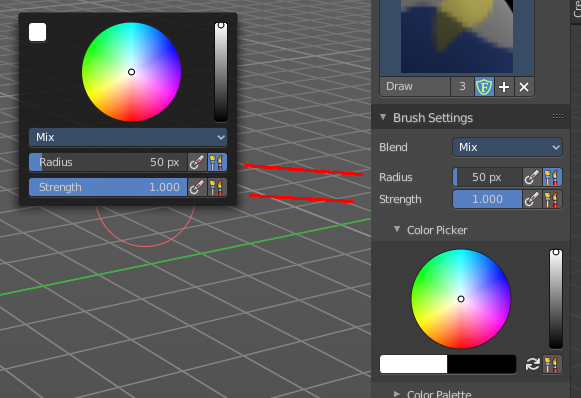Click the brush preview thumbnail
Image resolution: width=581 pixels, height=398 pixels.
pyautogui.click(x=457, y=36)
